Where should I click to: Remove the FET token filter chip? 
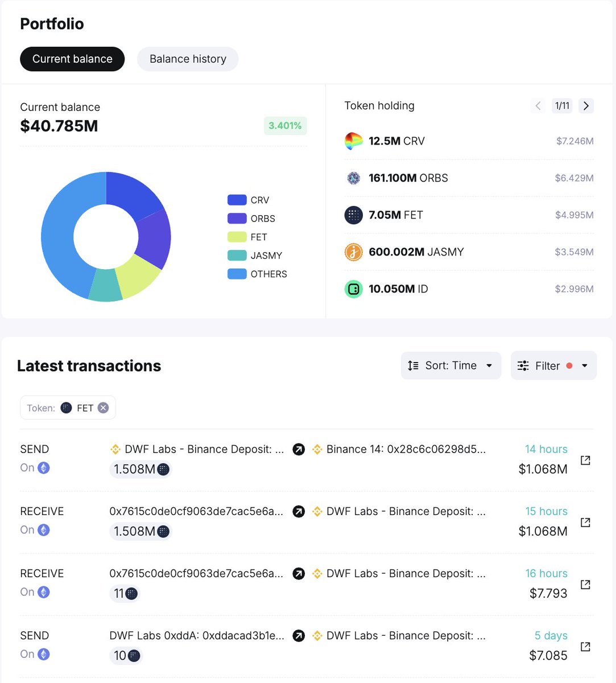click(103, 408)
